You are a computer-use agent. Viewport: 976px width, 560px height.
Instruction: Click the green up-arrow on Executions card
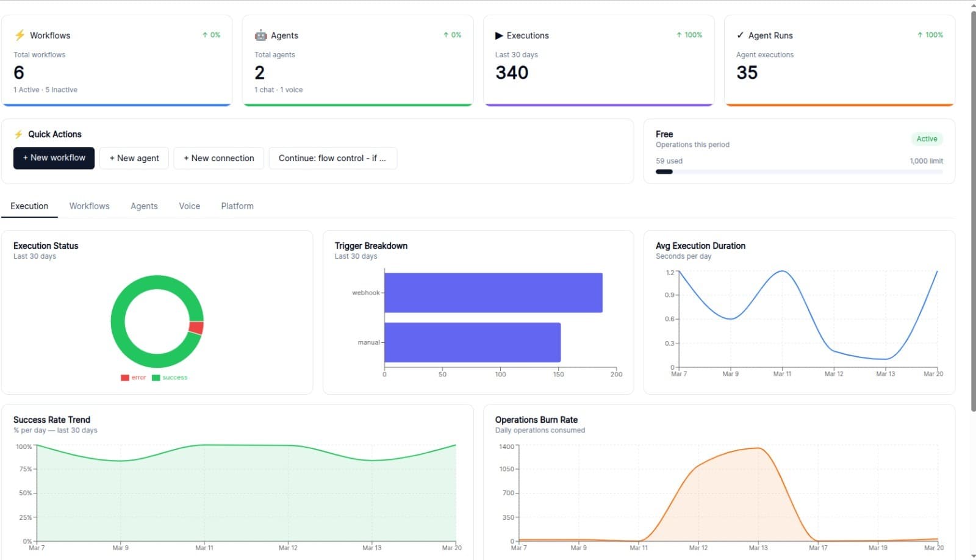pyautogui.click(x=679, y=35)
